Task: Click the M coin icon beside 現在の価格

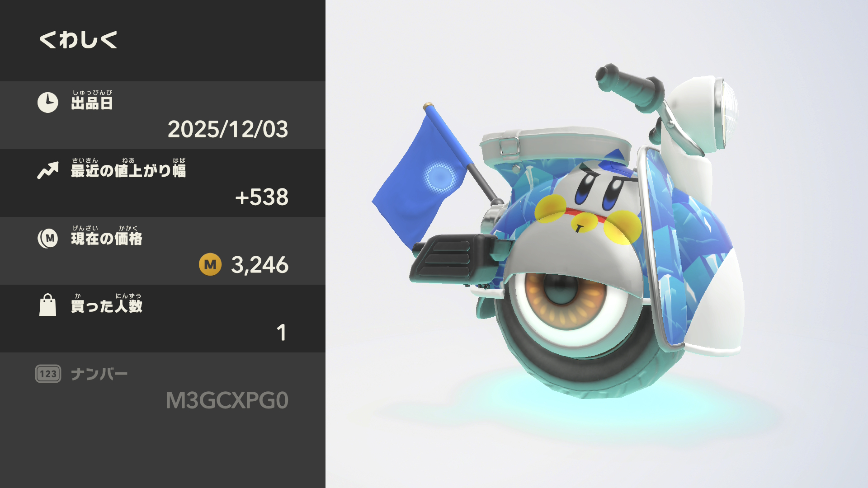Action: click(x=48, y=238)
